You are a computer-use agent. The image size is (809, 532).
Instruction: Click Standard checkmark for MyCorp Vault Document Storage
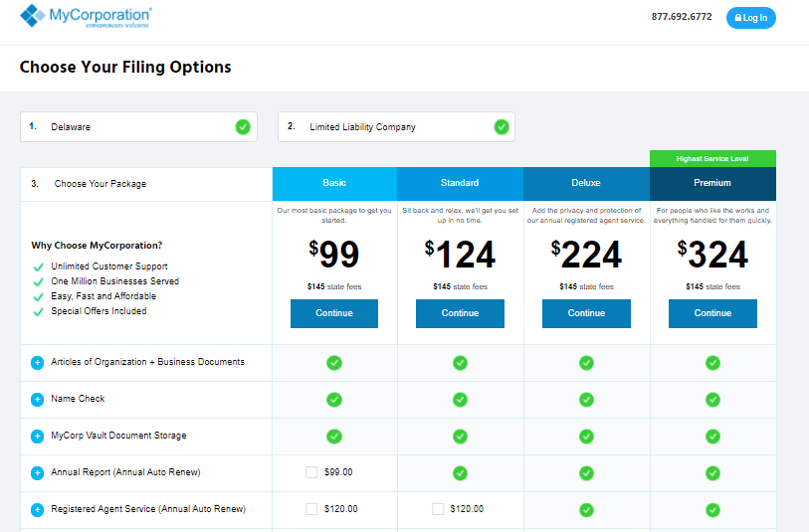460,437
